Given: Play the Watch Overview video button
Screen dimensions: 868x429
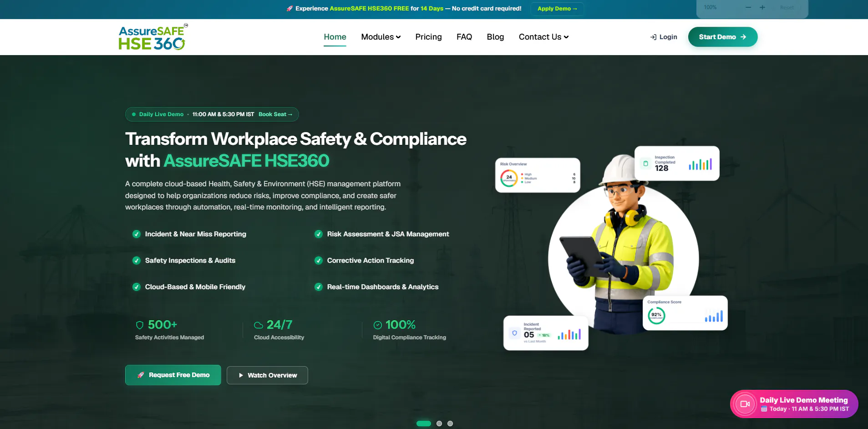Looking at the screenshot, I should point(267,375).
